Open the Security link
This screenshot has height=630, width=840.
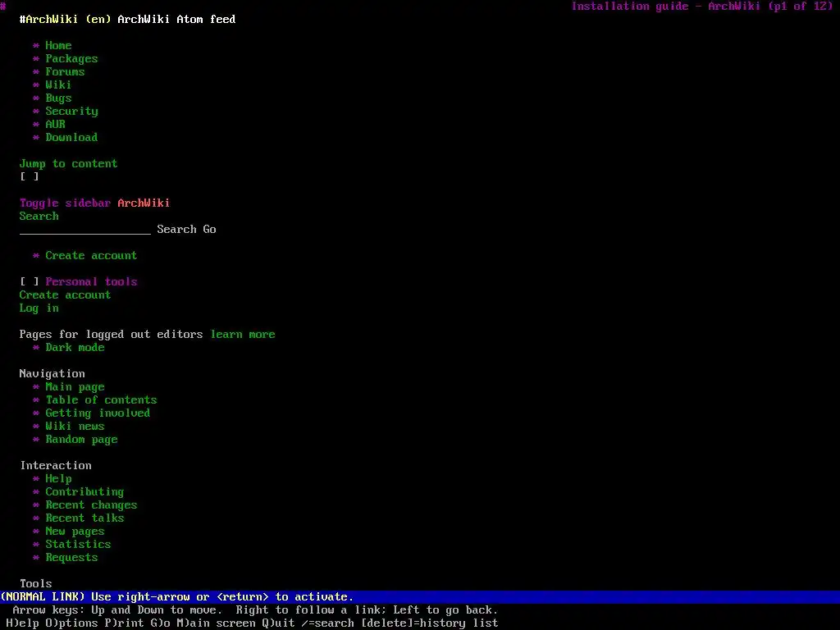pos(71,112)
